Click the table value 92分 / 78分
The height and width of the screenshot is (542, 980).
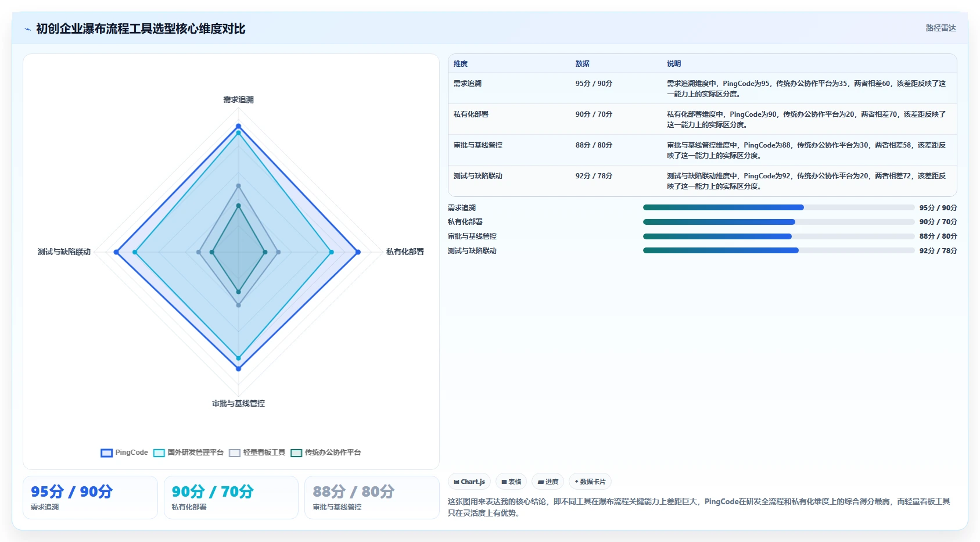pos(594,176)
